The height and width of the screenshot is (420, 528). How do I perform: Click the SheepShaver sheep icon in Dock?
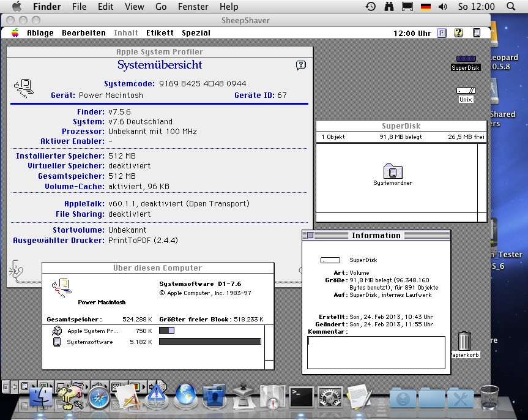tap(70, 397)
